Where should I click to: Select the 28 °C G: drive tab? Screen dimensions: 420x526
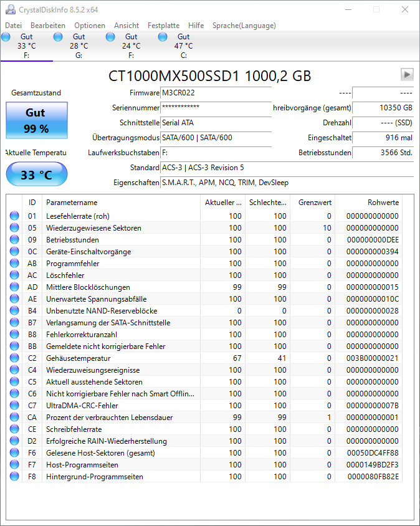click(79, 46)
